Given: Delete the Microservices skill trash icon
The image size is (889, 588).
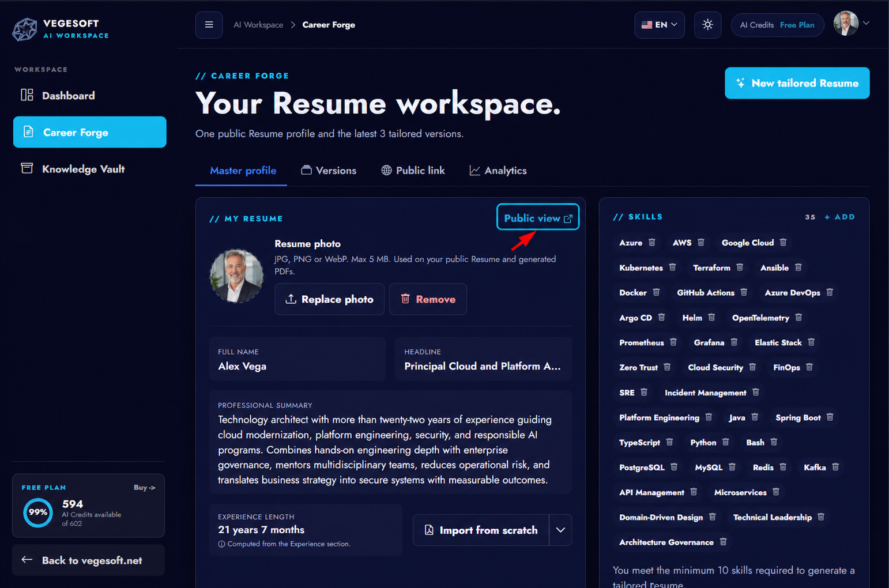Looking at the screenshot, I should pyautogui.click(x=776, y=492).
